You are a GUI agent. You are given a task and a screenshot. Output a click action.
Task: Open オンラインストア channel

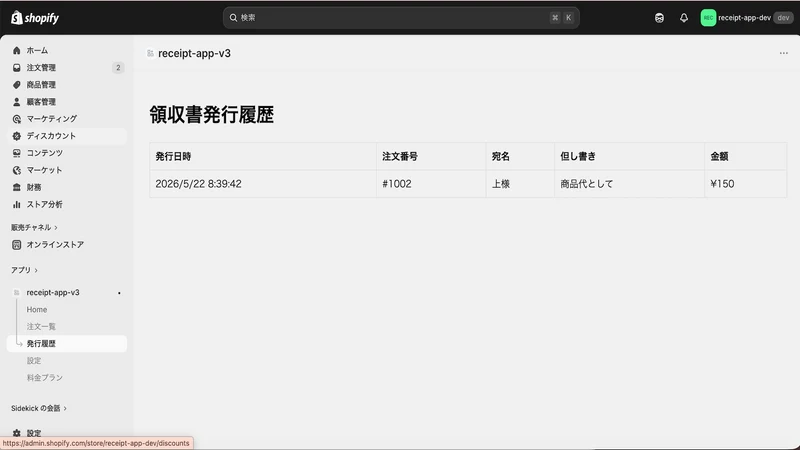click(67, 244)
